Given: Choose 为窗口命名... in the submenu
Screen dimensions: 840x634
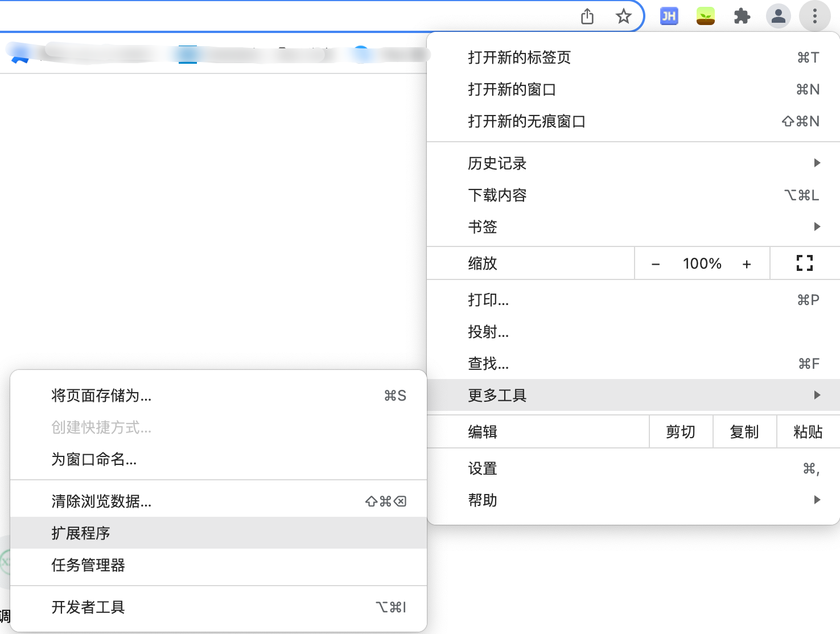Looking at the screenshot, I should click(x=219, y=459).
